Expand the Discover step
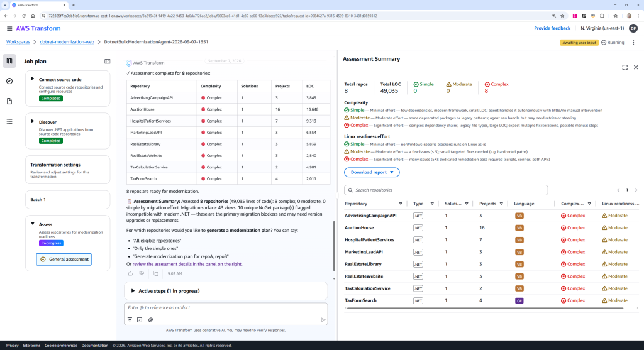 point(33,121)
